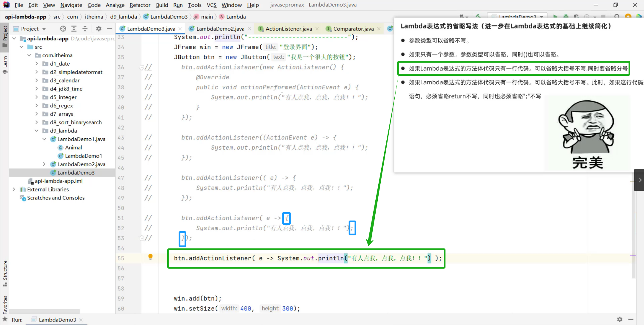
Task: Expand the External Libraries node
Action: pyautogui.click(x=14, y=189)
